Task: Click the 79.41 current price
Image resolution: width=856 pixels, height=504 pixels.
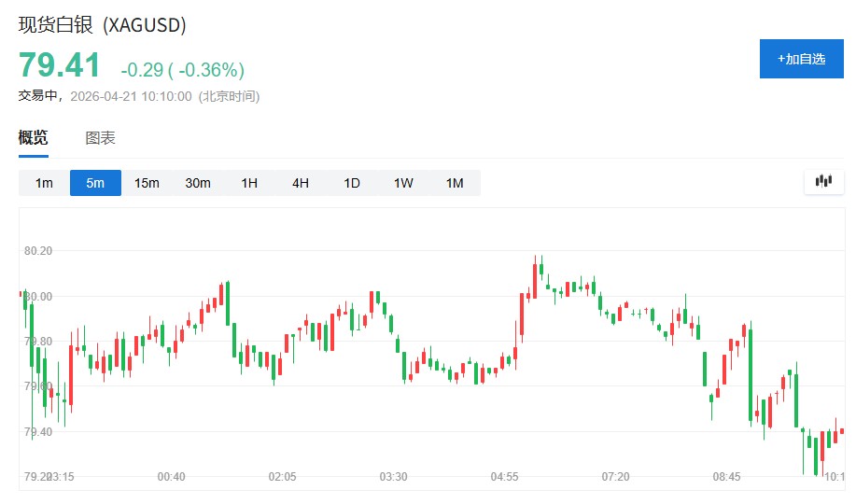Action: (59, 66)
